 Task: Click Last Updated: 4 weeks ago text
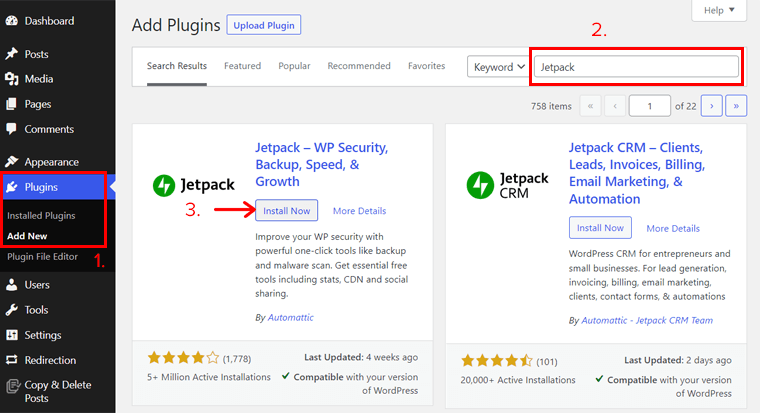pos(361,357)
